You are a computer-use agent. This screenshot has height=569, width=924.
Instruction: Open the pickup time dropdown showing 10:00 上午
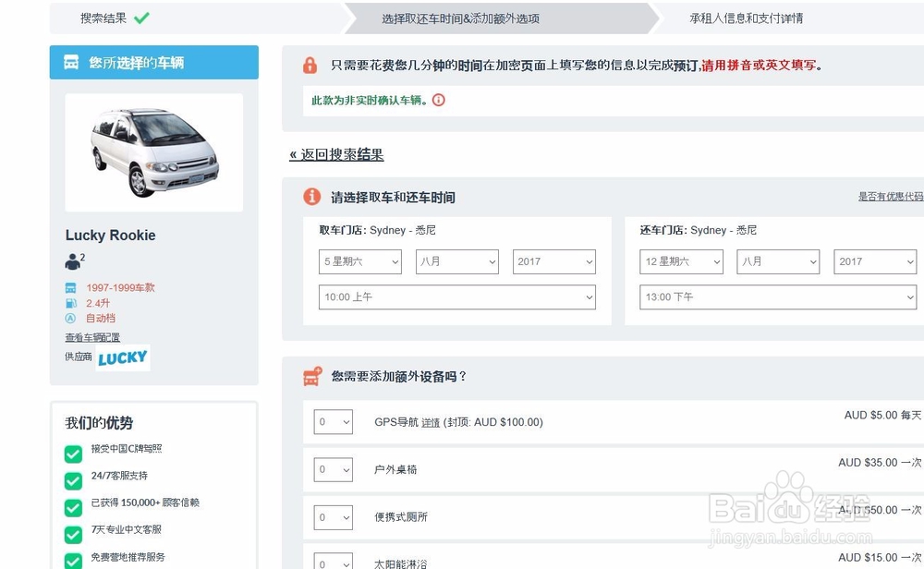(457, 297)
